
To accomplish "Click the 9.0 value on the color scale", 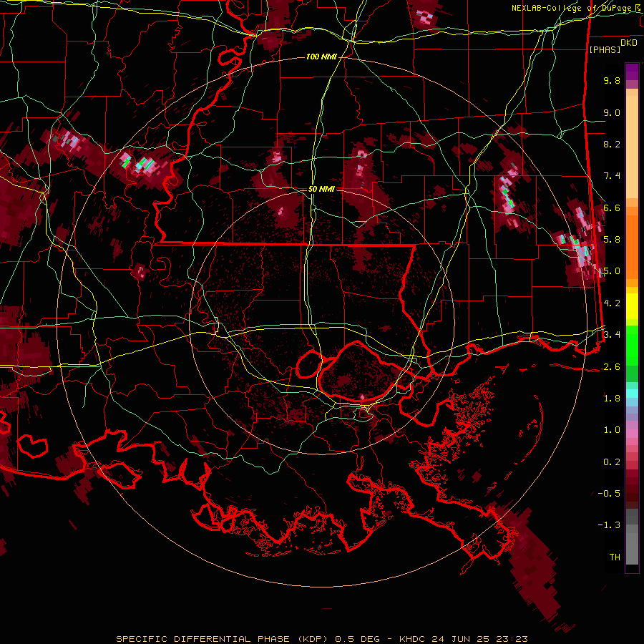I will tap(612, 112).
